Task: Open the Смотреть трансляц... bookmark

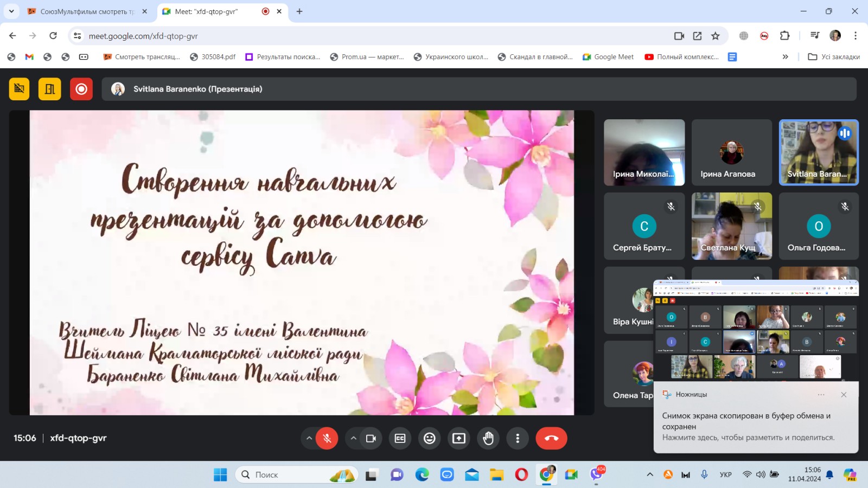Action: [142, 57]
